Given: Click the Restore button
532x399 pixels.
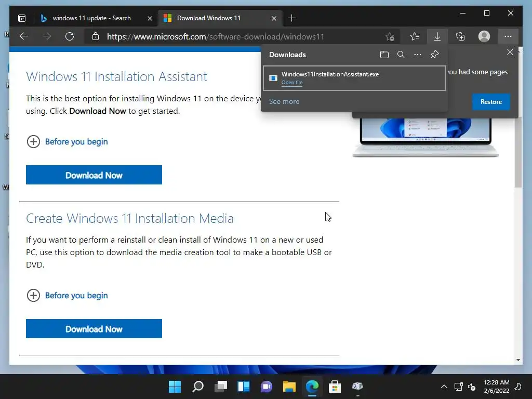Looking at the screenshot, I should pyautogui.click(x=490, y=102).
